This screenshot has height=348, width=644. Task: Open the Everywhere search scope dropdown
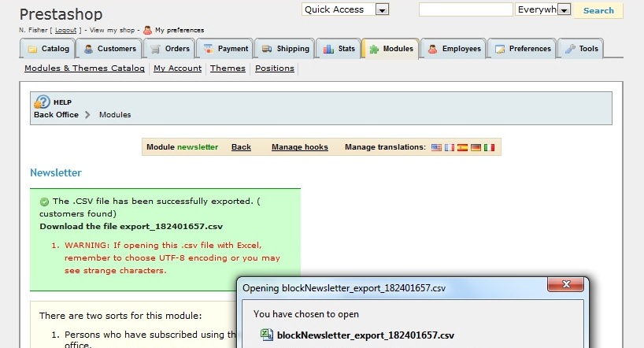564,10
